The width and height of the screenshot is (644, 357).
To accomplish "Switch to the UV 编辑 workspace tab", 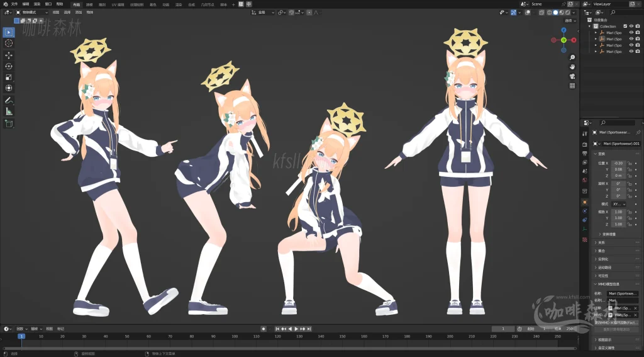I will [118, 4].
